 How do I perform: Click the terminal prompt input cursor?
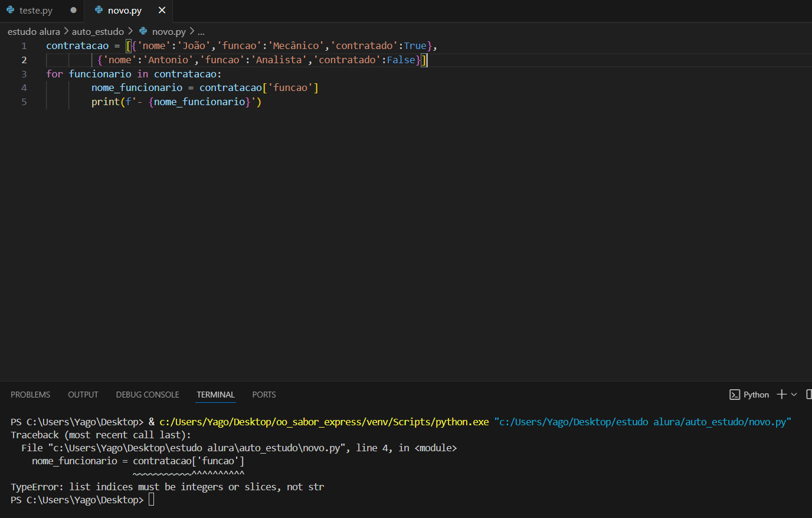pos(151,500)
